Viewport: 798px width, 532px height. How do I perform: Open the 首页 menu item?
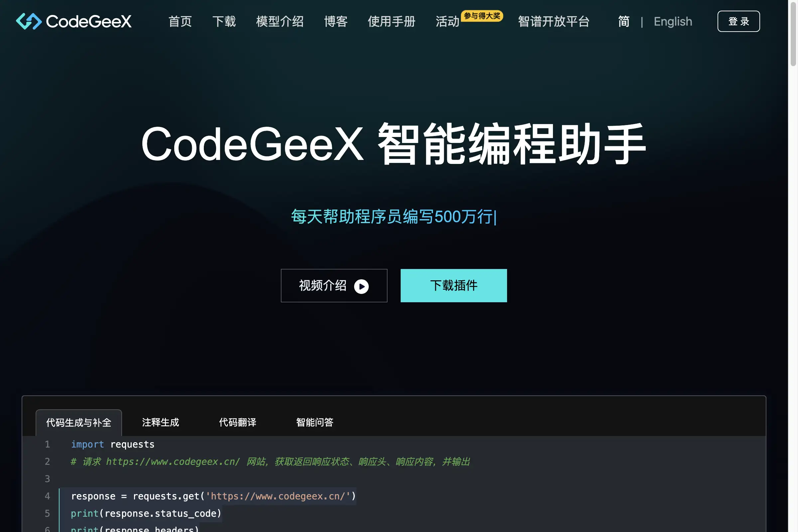(x=179, y=21)
